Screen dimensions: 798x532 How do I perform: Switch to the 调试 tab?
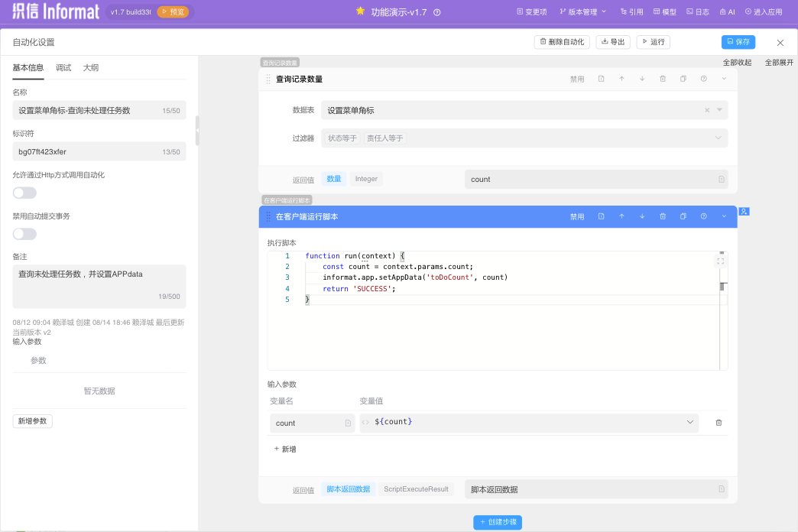click(x=63, y=68)
